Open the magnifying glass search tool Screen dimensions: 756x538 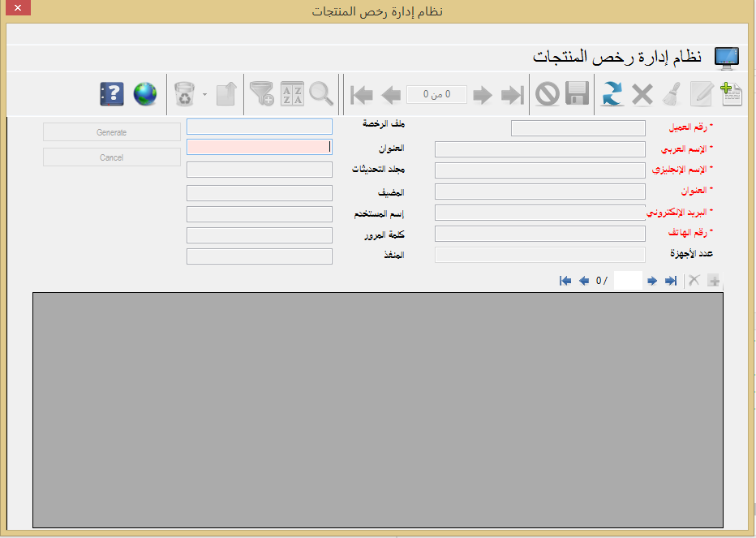click(321, 94)
